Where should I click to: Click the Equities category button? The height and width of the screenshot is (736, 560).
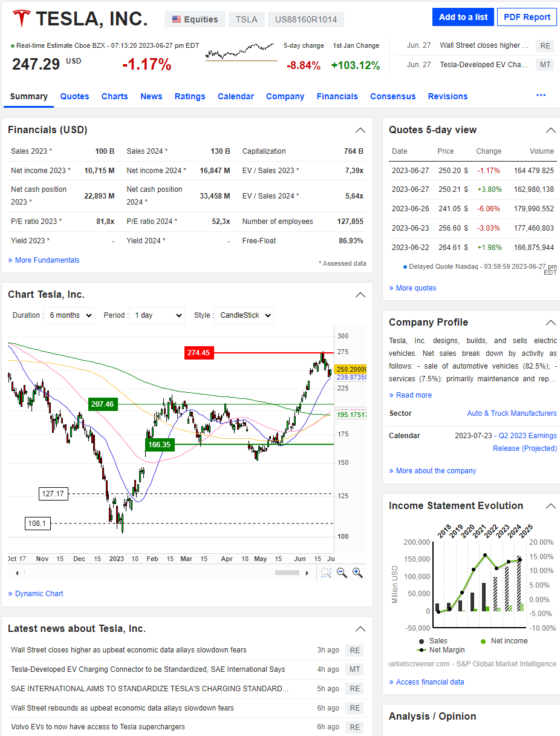pyautogui.click(x=195, y=19)
